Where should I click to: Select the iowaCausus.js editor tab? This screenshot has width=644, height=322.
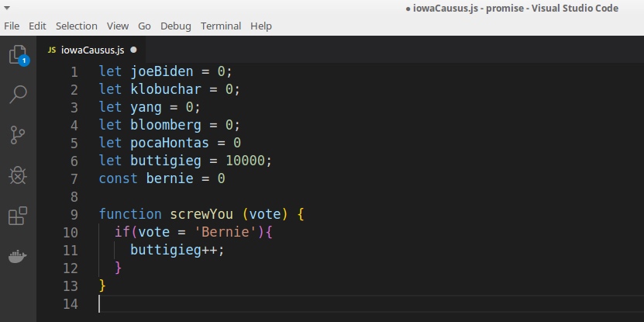92,50
